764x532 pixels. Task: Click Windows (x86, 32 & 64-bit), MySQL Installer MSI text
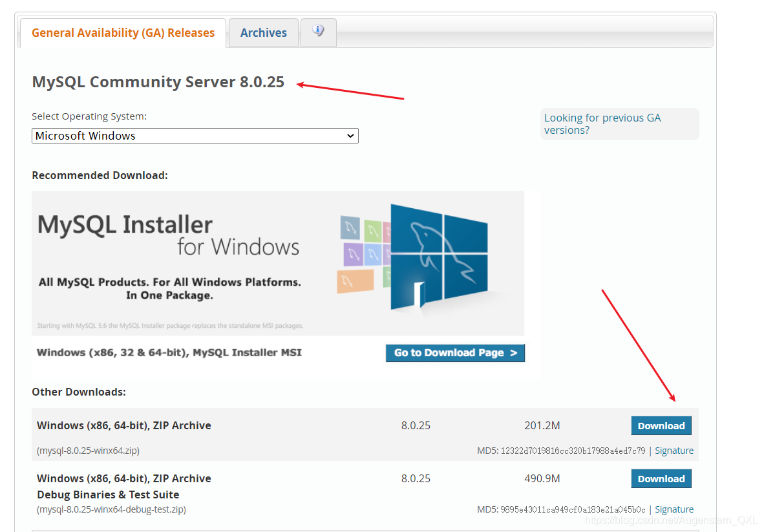169,352
